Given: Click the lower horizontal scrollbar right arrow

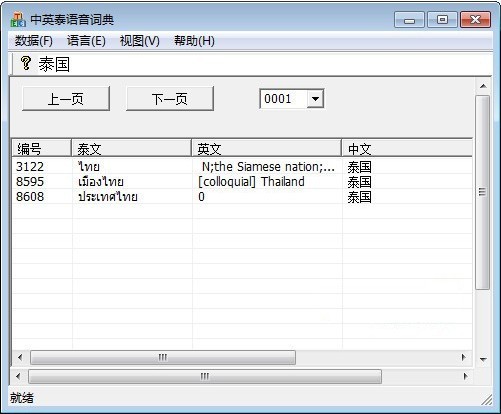Looking at the screenshot, I should pyautogui.click(x=465, y=376).
